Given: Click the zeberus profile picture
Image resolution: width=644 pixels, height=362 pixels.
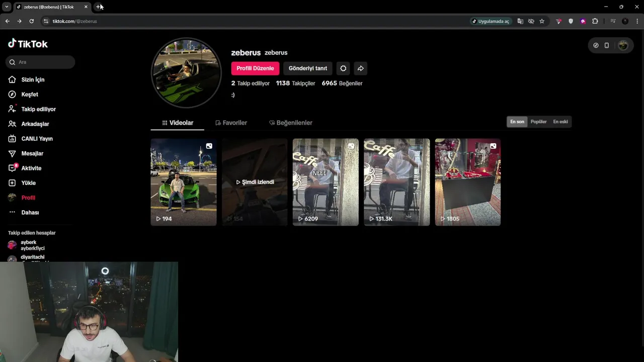Looking at the screenshot, I should click(187, 73).
